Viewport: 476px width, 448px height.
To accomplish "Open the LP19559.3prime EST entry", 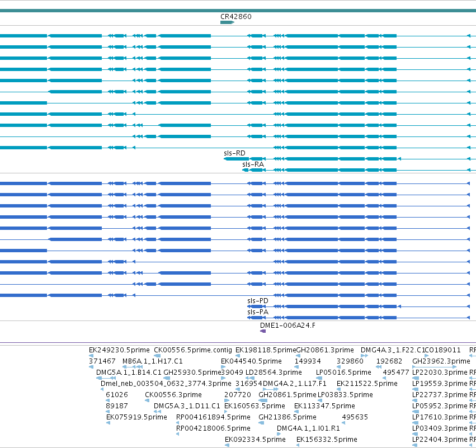I will (x=440, y=384).
